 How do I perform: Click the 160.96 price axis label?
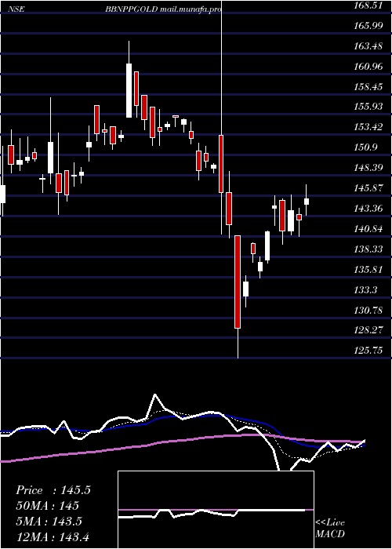(368, 66)
